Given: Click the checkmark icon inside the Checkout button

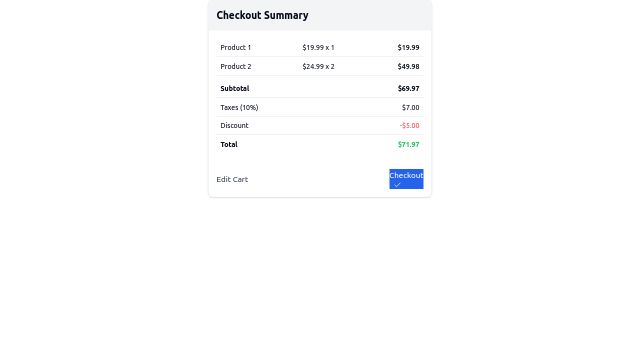Looking at the screenshot, I should pyautogui.click(x=397, y=185).
